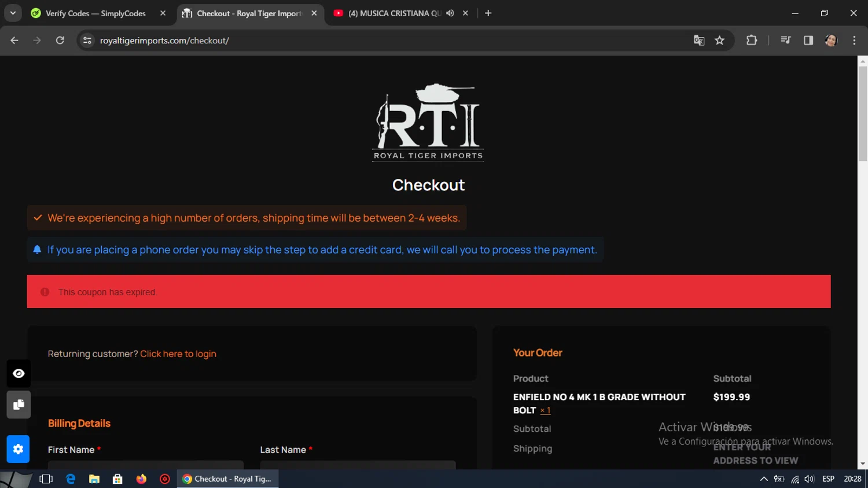Open the red circular app on taskbar
This screenshot has height=488, width=868.
(x=165, y=479)
